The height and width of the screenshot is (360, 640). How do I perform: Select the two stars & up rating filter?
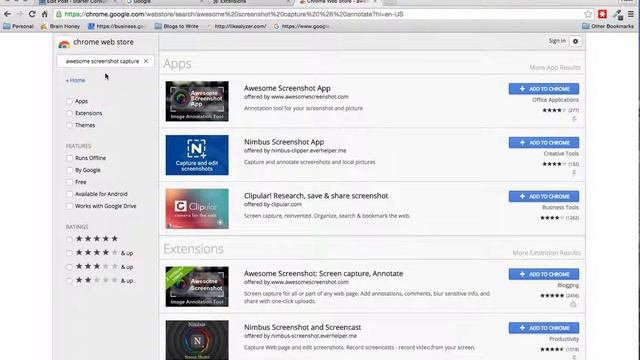click(69, 281)
